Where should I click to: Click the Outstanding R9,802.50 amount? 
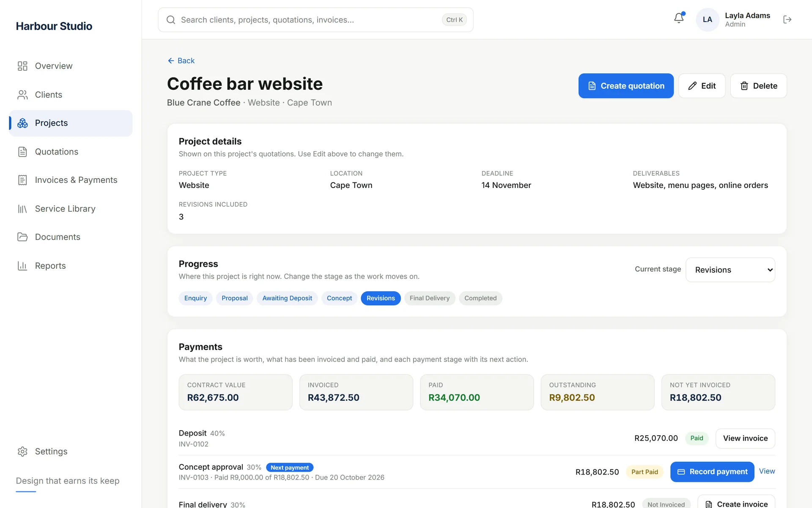(572, 398)
